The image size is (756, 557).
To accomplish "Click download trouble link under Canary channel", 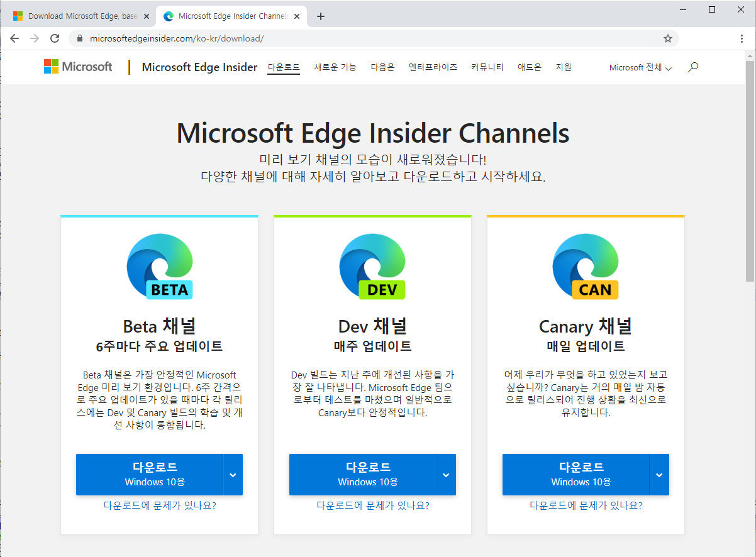I will 586,505.
